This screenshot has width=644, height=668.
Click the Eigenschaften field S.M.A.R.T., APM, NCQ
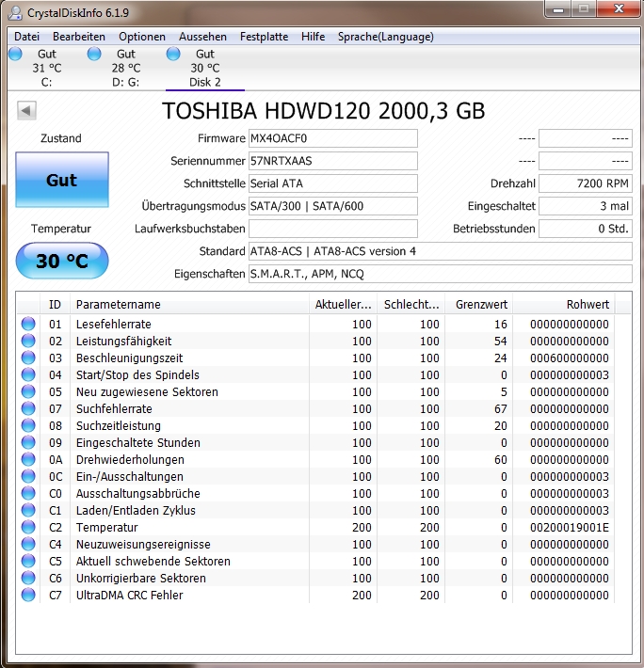tap(441, 274)
